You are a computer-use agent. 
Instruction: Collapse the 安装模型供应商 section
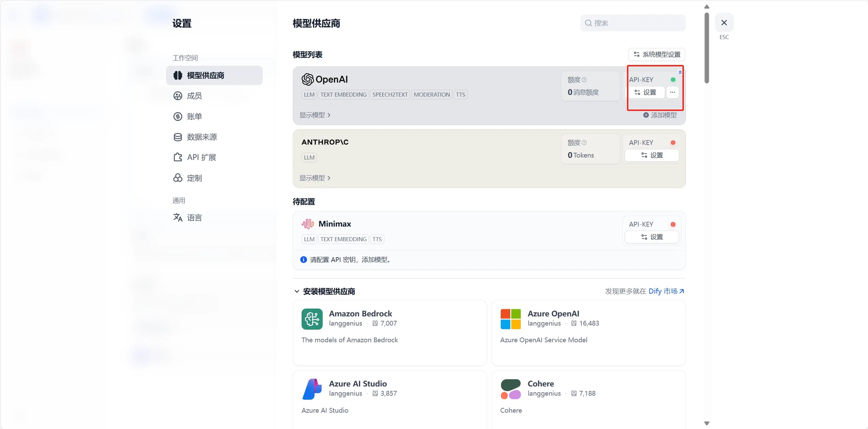click(297, 291)
